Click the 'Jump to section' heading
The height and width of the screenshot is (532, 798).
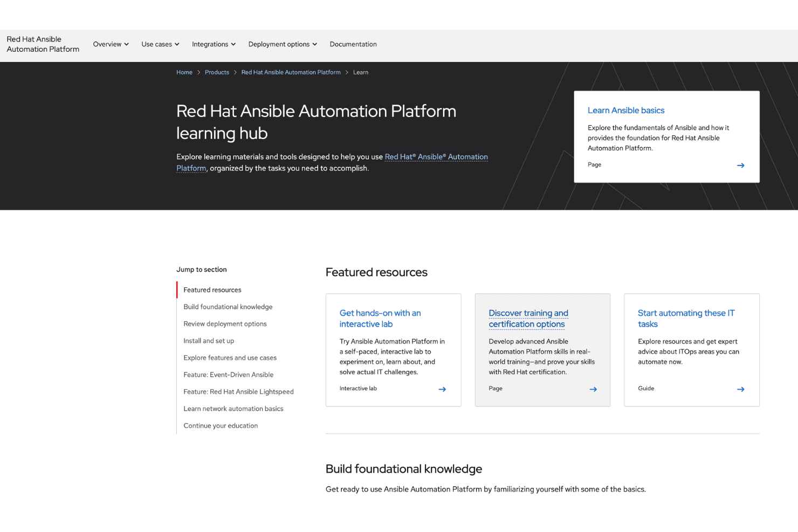click(x=202, y=270)
